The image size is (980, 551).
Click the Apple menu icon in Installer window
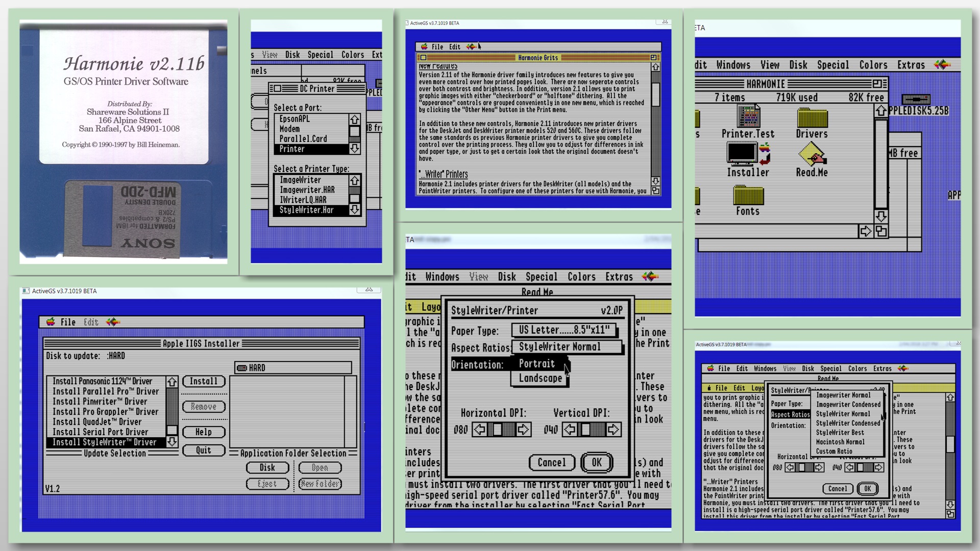pos(51,322)
